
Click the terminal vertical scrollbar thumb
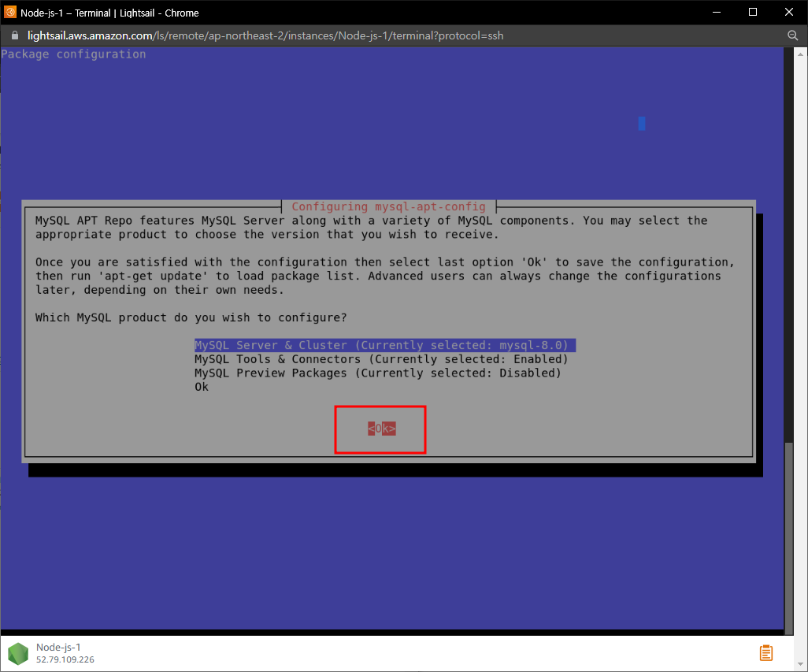[788, 538]
